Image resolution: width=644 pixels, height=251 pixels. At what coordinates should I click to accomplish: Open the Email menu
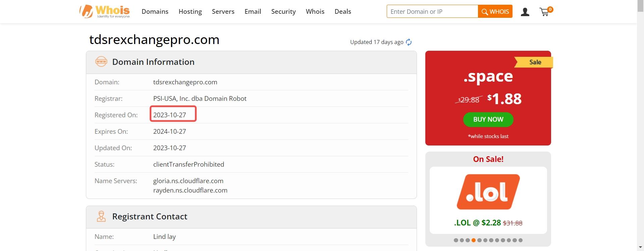tap(253, 11)
